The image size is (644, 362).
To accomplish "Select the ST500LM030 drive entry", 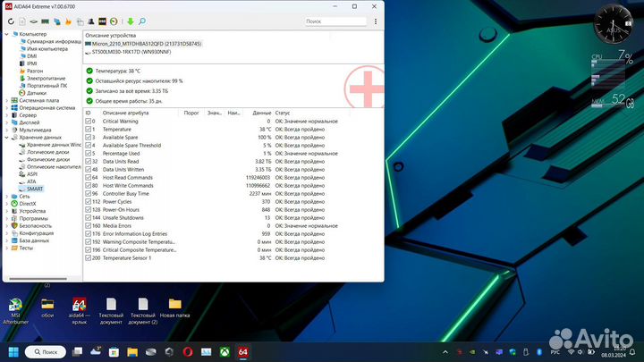I will click(x=128, y=52).
